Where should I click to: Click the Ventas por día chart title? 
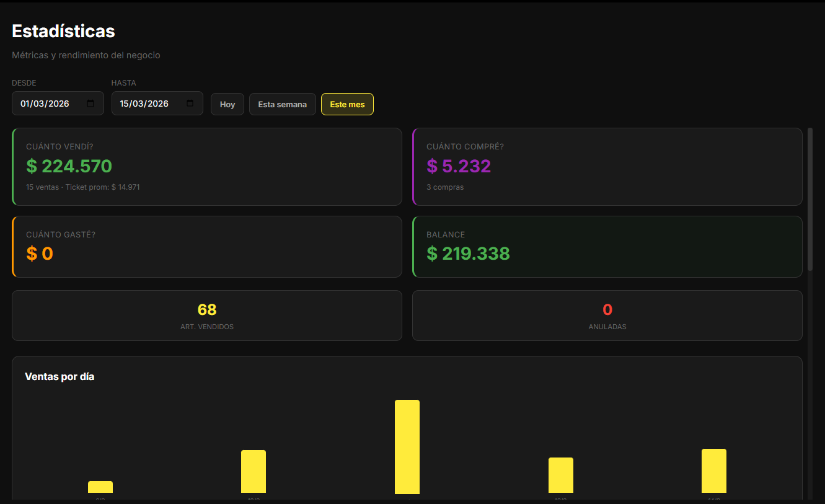[60, 376]
